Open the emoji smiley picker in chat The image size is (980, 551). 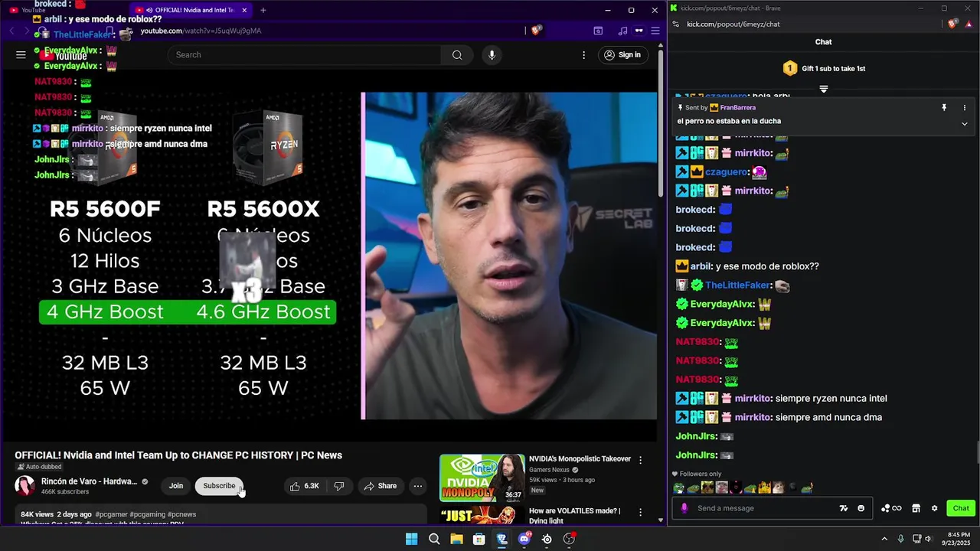tap(861, 508)
